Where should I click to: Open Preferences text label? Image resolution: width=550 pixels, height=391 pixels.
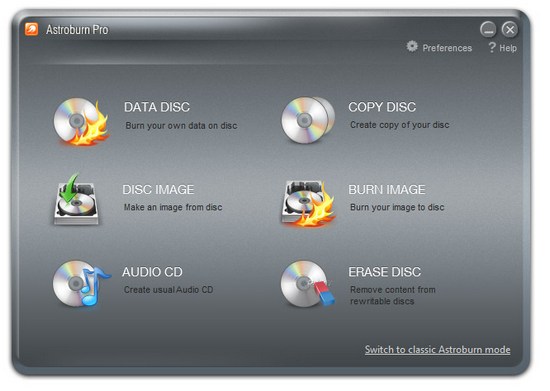pyautogui.click(x=447, y=48)
